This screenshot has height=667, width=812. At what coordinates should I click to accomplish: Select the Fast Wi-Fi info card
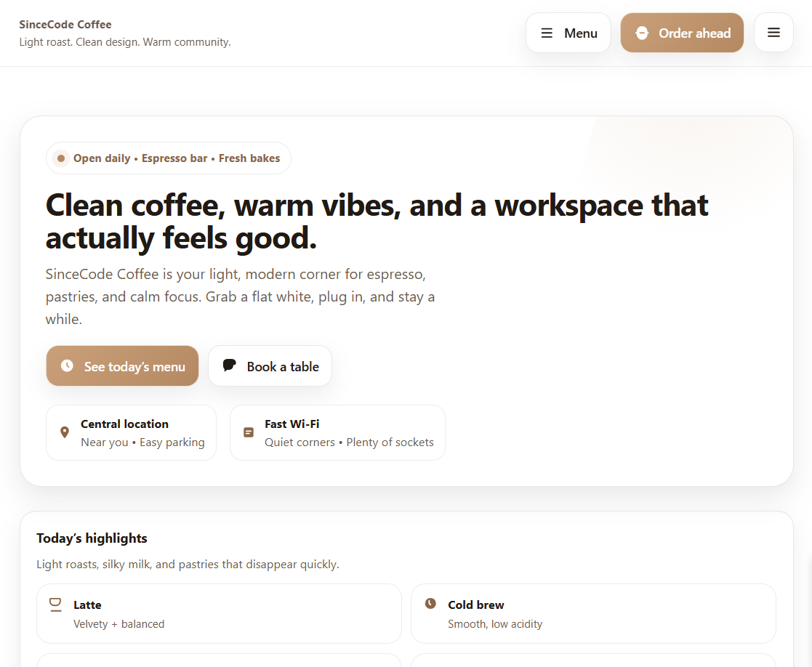click(337, 433)
